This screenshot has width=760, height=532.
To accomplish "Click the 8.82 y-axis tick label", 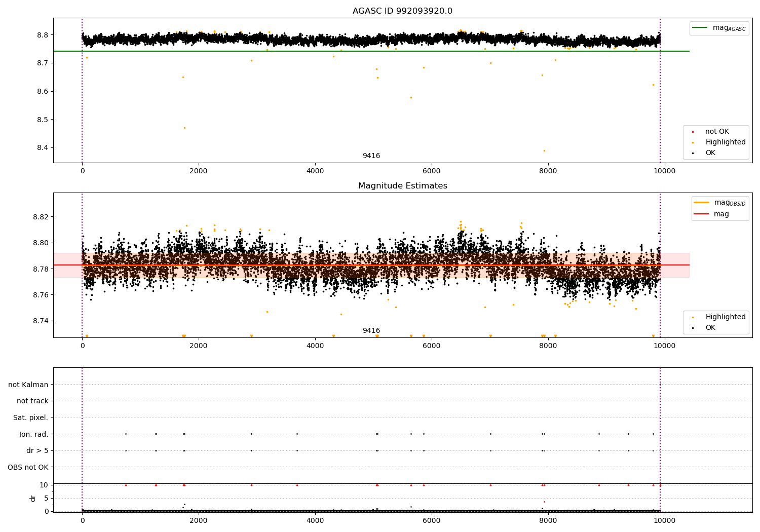I will point(41,217).
